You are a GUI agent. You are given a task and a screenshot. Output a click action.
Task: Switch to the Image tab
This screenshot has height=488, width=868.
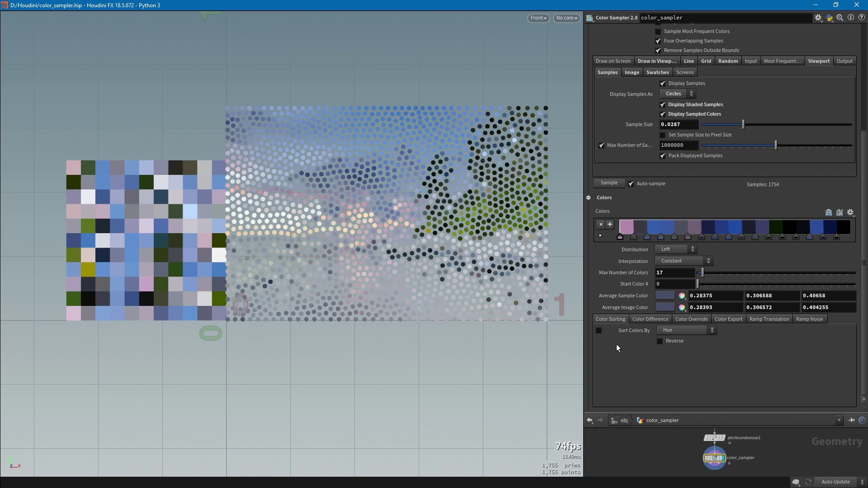(x=631, y=72)
